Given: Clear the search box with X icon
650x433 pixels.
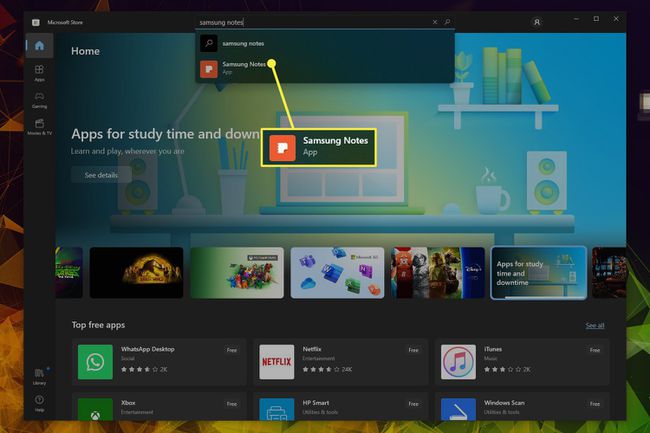Looking at the screenshot, I should 434,22.
